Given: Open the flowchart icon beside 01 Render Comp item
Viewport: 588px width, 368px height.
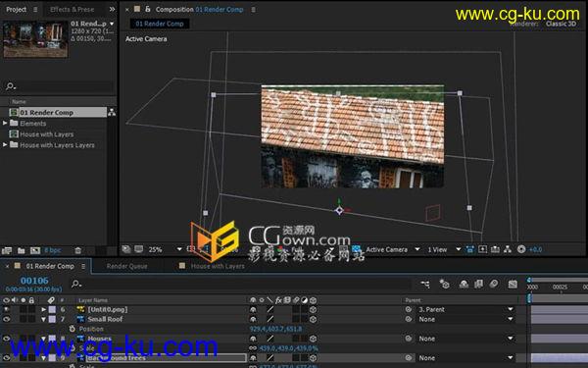Looking at the screenshot, I should pos(112,112).
